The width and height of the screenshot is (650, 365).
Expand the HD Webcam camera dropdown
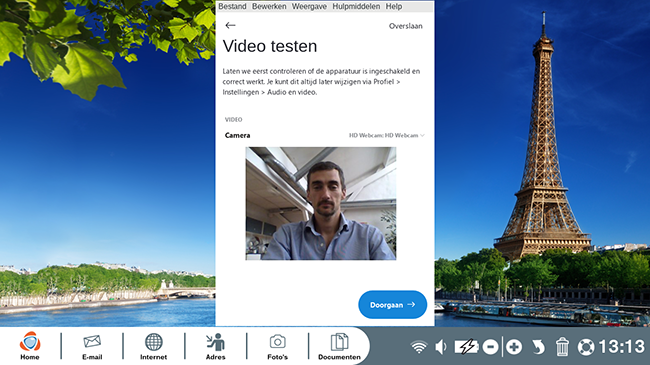point(386,135)
